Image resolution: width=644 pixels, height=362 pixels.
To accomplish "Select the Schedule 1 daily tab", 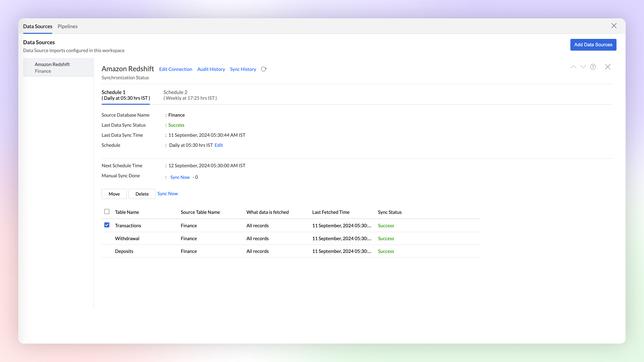I will point(125,95).
